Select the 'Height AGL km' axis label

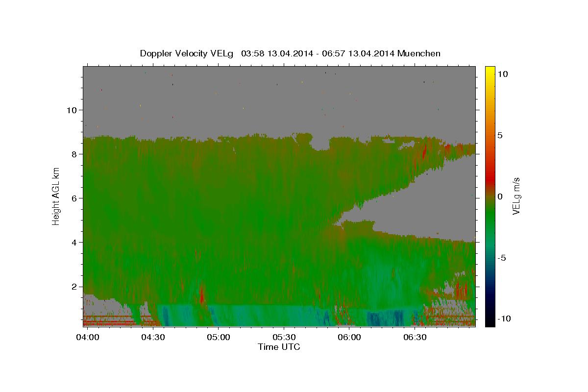pyautogui.click(x=56, y=196)
